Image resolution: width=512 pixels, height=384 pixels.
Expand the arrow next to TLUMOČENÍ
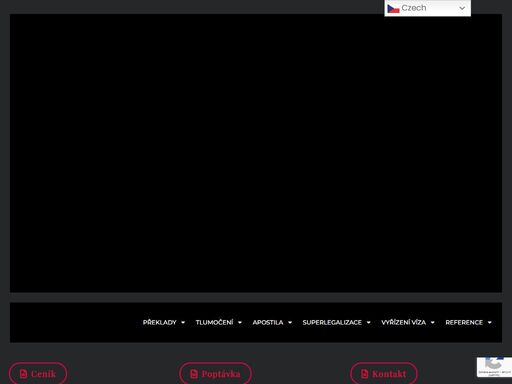[240, 322]
